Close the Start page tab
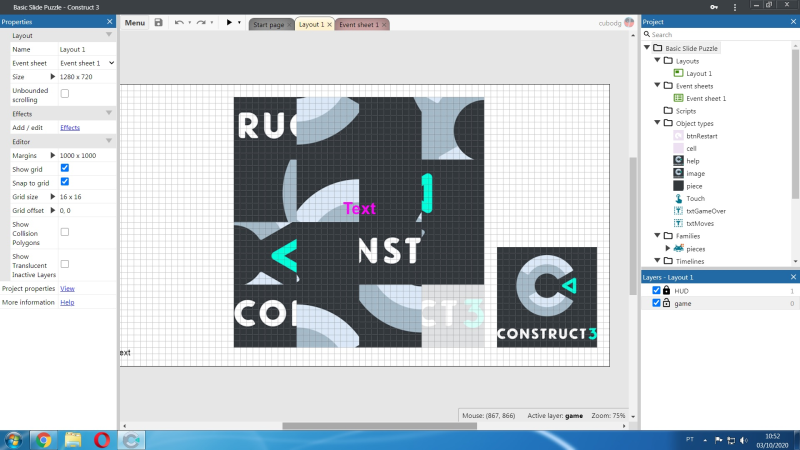The height and width of the screenshot is (450, 800). coord(289,24)
